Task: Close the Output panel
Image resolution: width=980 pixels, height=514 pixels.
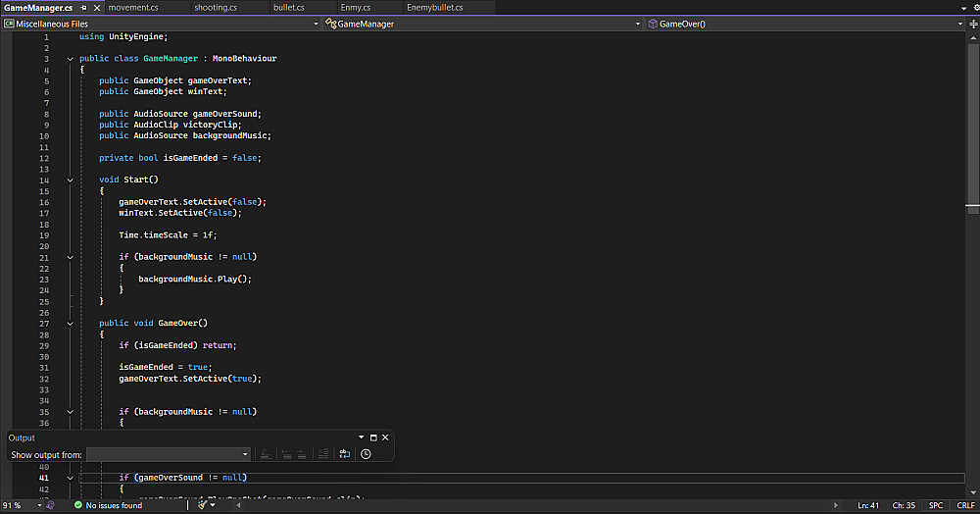Action: pyautogui.click(x=385, y=437)
